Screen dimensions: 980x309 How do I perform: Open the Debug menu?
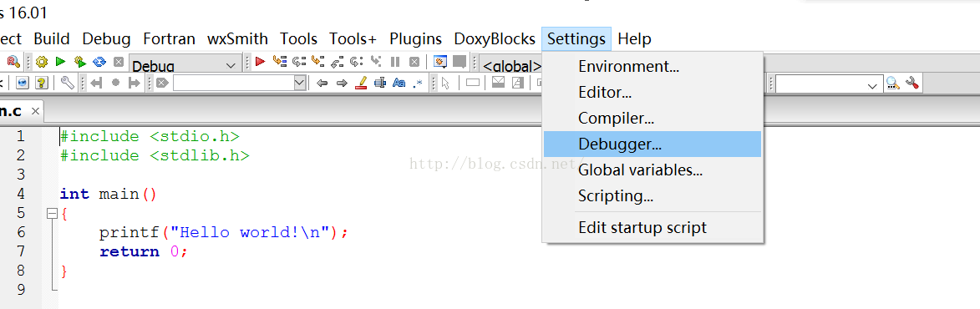point(106,38)
